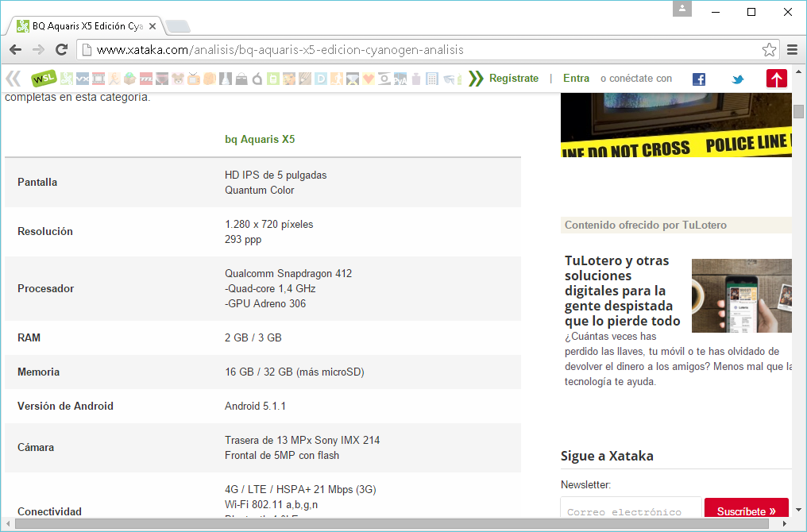
Task: Reload the page with refresh icon
Action: pos(62,50)
